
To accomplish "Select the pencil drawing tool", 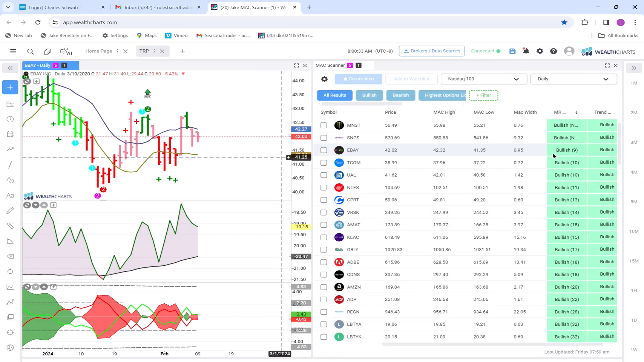I will [10, 210].
